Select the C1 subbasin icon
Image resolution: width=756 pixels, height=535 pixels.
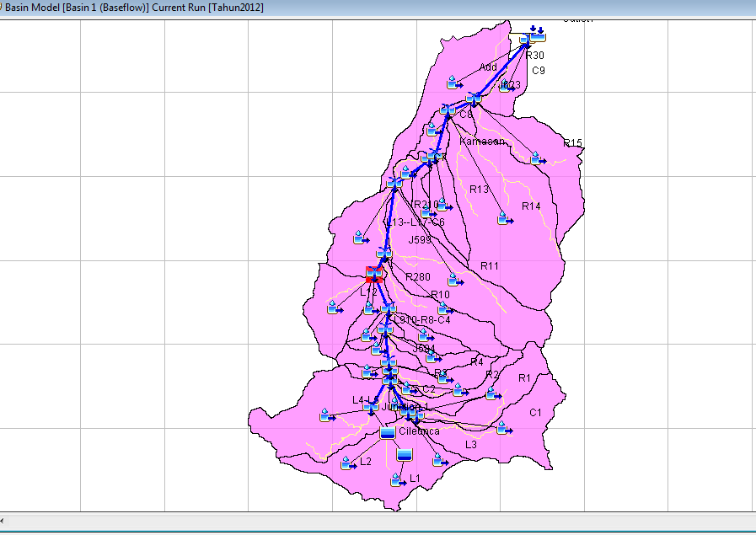[503, 427]
